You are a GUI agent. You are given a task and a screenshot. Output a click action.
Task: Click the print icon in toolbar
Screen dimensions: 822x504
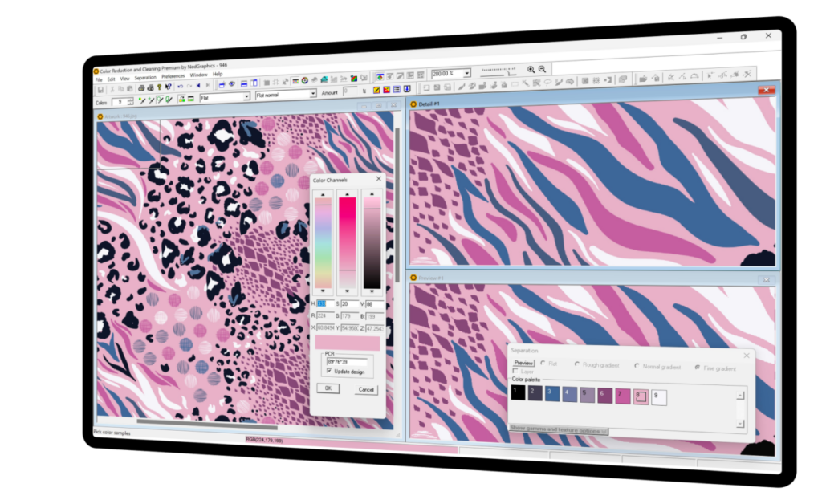[141, 87]
